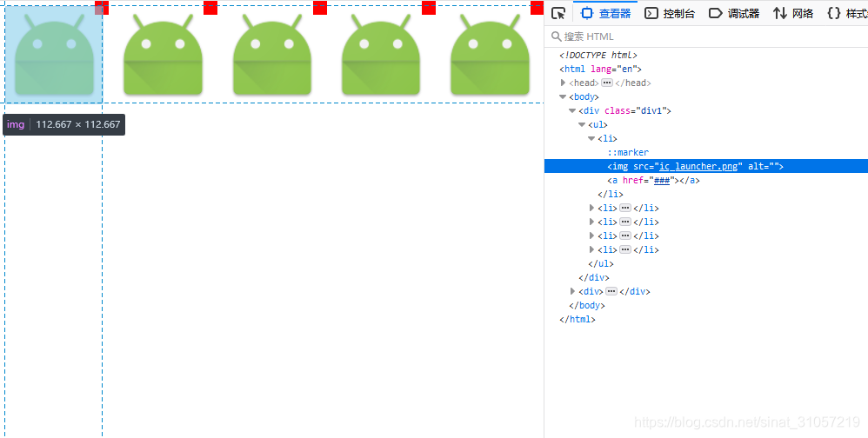Image resolution: width=868 pixels, height=438 pixels.
Task: Switch to the 网络 network tab
Action: (x=793, y=13)
